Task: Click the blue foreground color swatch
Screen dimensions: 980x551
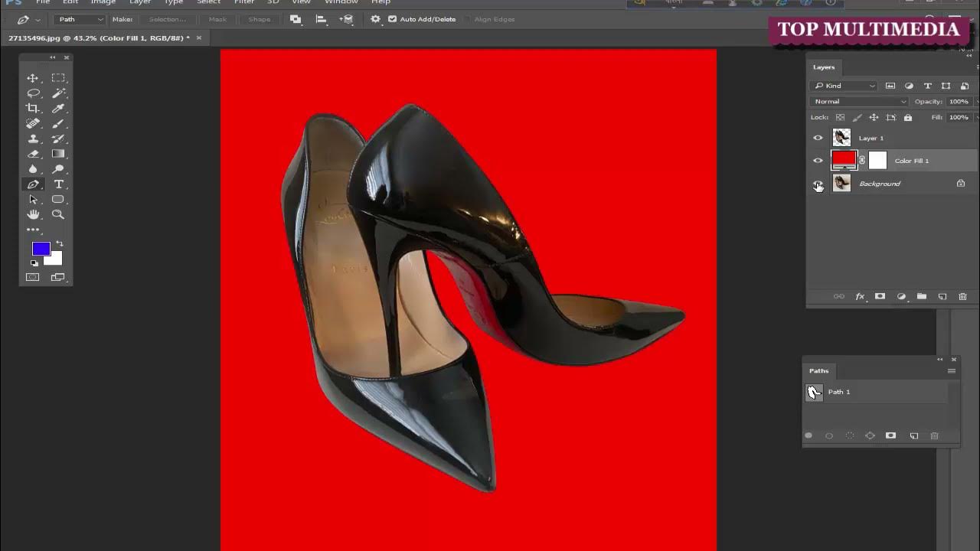Action: [x=41, y=249]
